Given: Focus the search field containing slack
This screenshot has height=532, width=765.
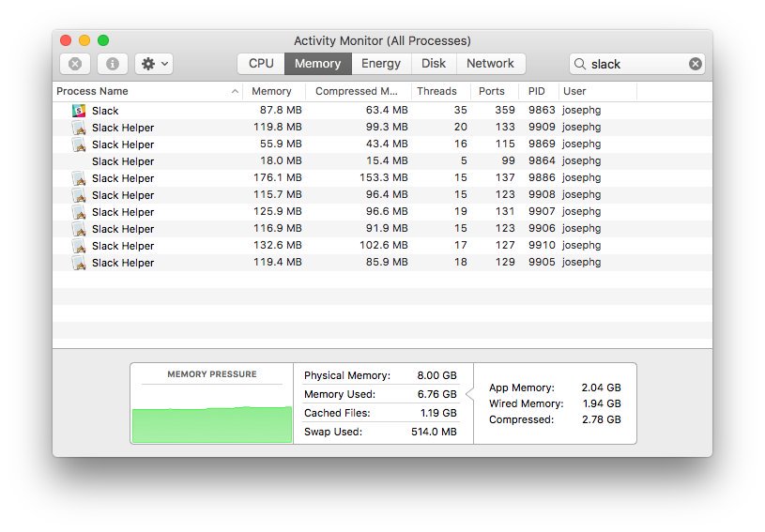Looking at the screenshot, I should point(636,64).
